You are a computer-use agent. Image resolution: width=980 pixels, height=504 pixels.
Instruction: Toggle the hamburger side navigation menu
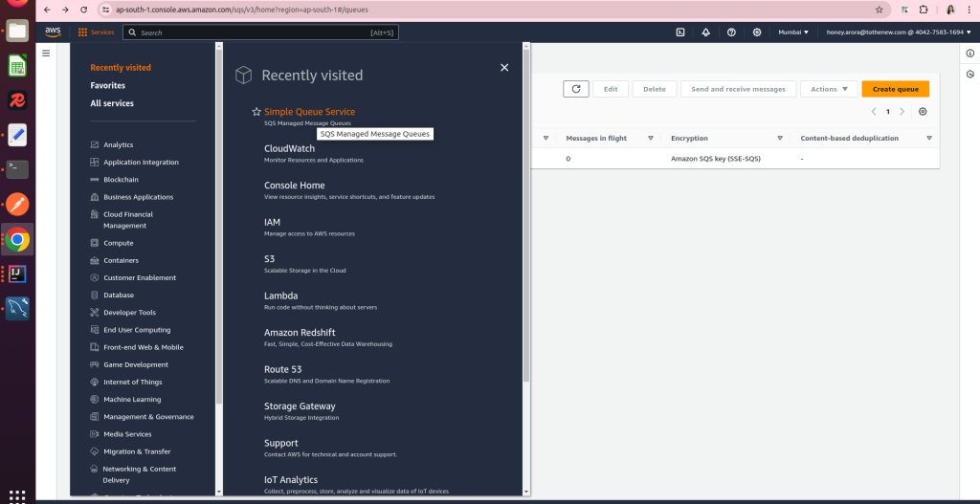pos(46,54)
